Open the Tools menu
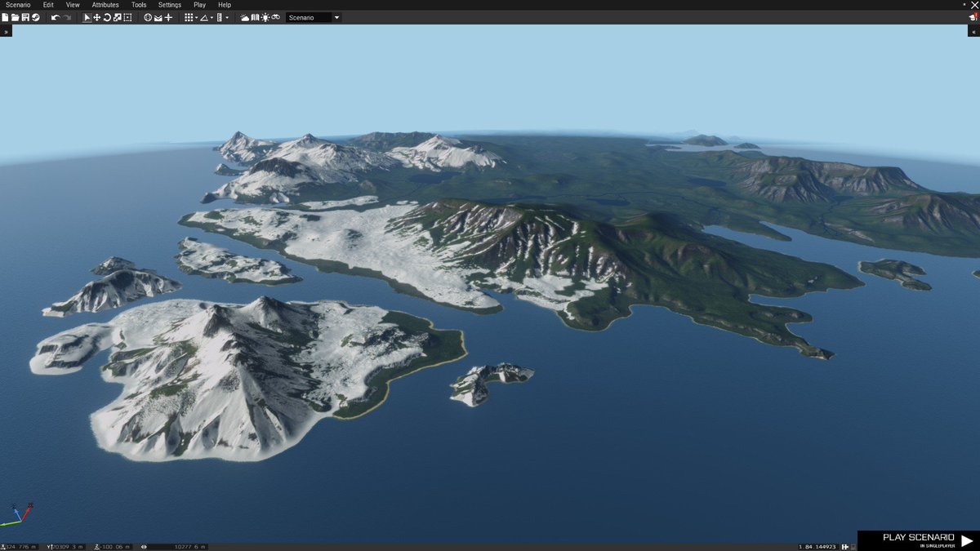 pos(138,4)
